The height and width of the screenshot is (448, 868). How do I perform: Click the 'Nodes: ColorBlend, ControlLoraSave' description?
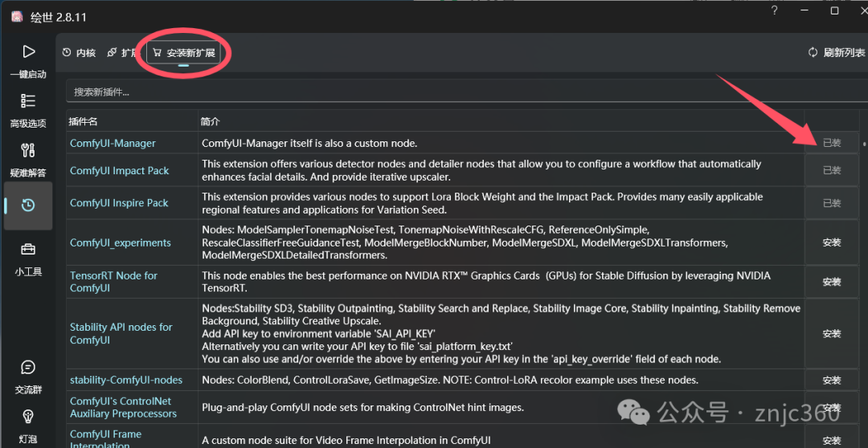[450, 380]
